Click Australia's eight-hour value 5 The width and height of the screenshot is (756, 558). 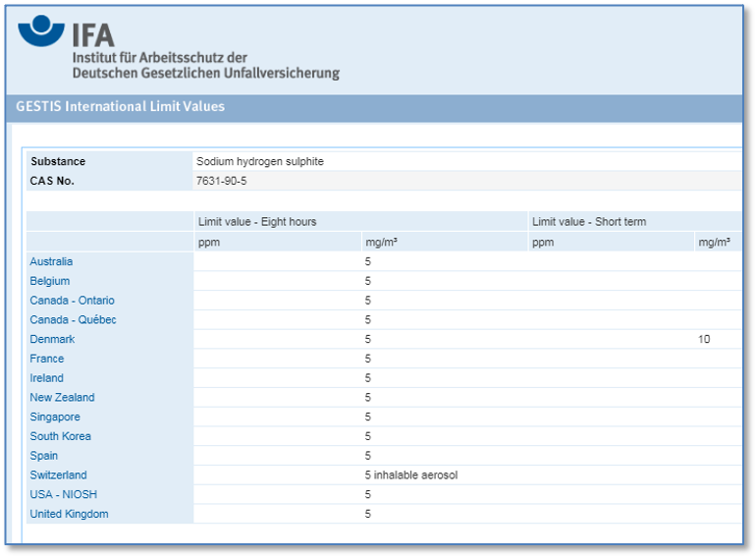click(x=368, y=261)
